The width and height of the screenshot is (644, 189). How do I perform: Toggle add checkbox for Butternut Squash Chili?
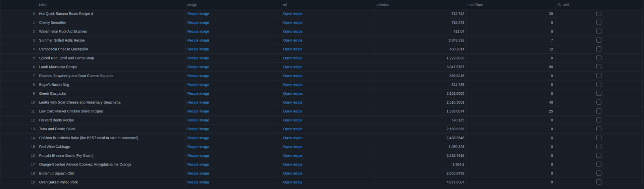[x=599, y=173]
